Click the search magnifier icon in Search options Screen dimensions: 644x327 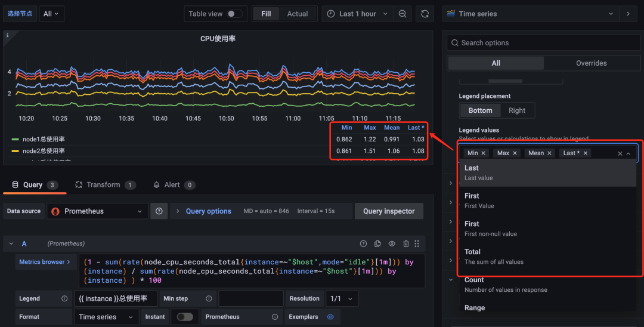pos(454,43)
